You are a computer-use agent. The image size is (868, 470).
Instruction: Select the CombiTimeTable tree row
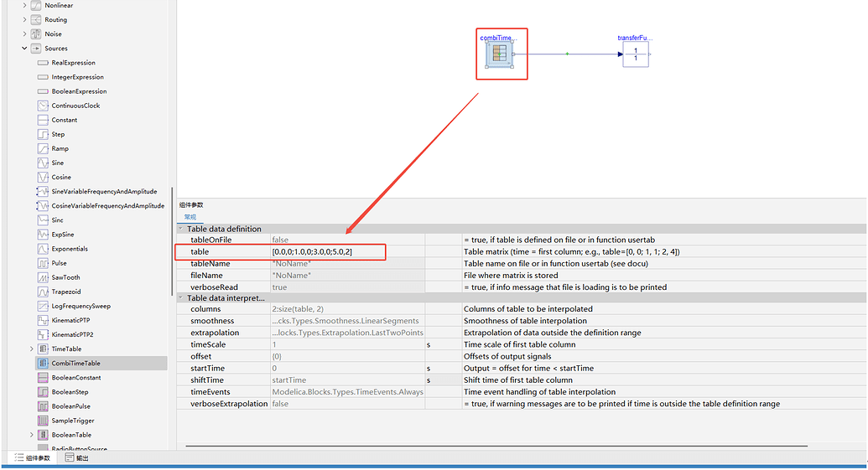[x=101, y=364]
